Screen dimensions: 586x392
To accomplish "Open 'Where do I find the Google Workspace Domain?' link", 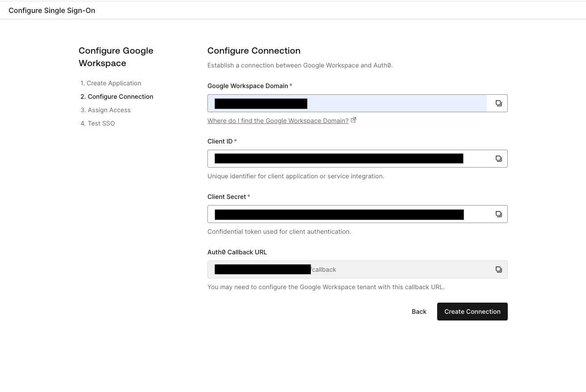I will [x=278, y=121].
